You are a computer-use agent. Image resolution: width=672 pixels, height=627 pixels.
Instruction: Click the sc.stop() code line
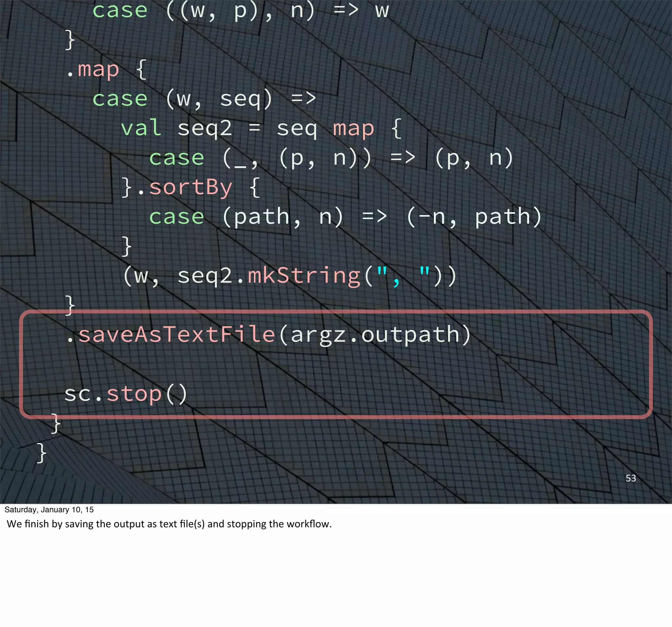pyautogui.click(x=126, y=394)
